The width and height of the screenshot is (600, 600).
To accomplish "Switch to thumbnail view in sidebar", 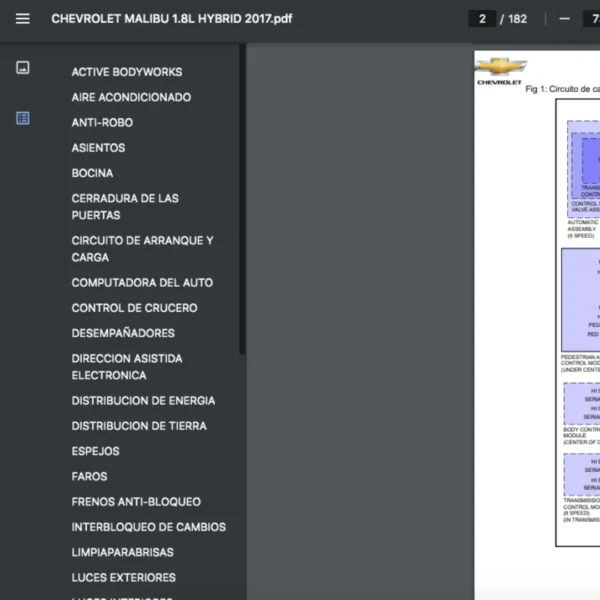I will point(23,68).
